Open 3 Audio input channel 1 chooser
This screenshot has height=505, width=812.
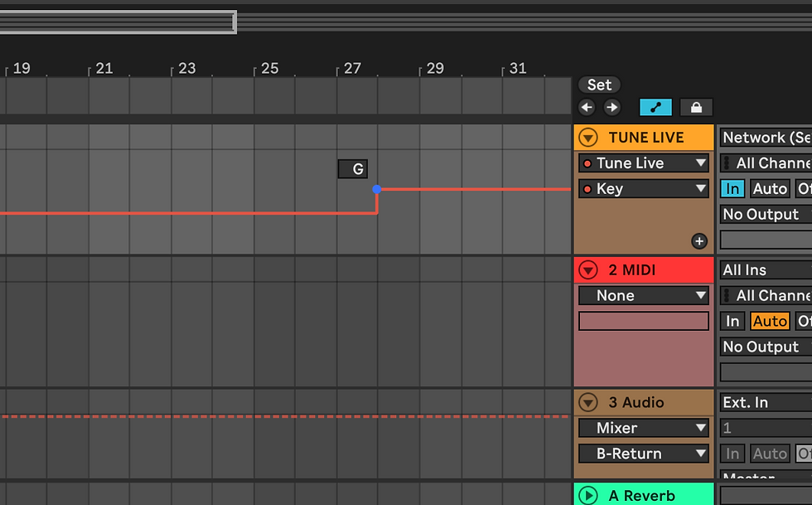tap(766, 428)
